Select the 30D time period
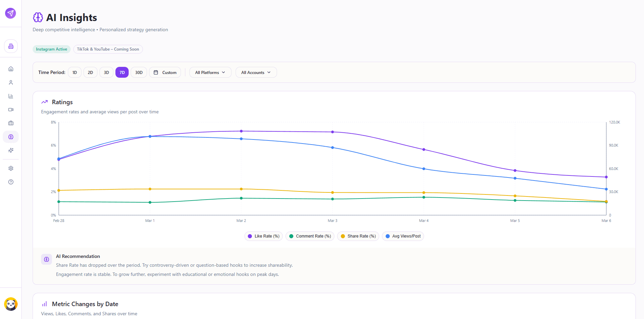This screenshot has width=644, height=319. [139, 72]
